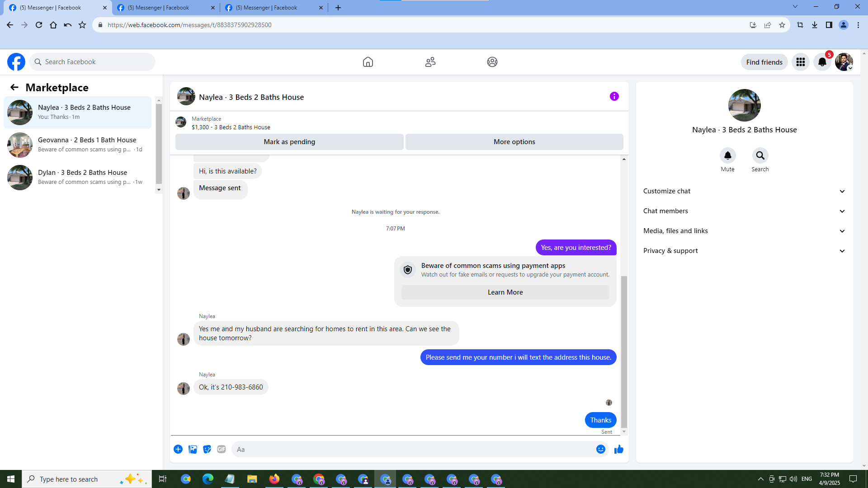Open File Explorer from the taskbar
Screen dimensions: 868x488
point(252,479)
